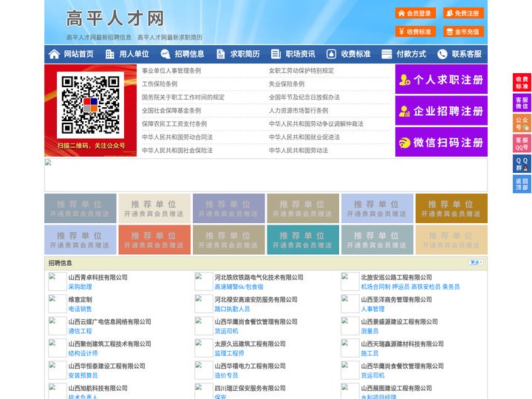Viewport: 532px width, 399px height.
Task: Click the 免费注册 button
Action: pos(463,13)
